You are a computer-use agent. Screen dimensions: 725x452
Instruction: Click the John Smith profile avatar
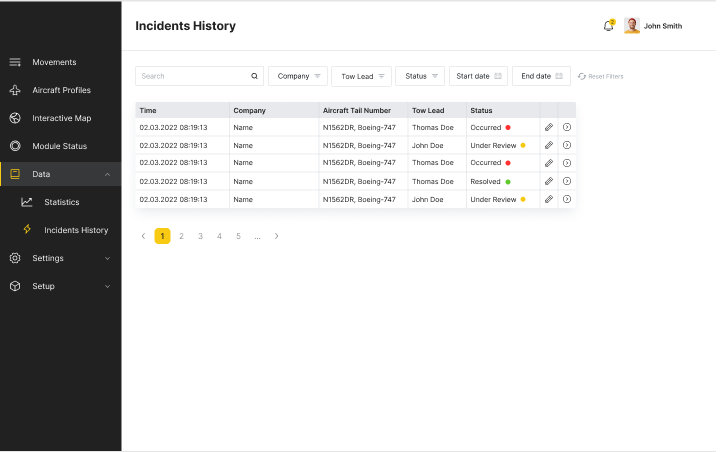[632, 26]
